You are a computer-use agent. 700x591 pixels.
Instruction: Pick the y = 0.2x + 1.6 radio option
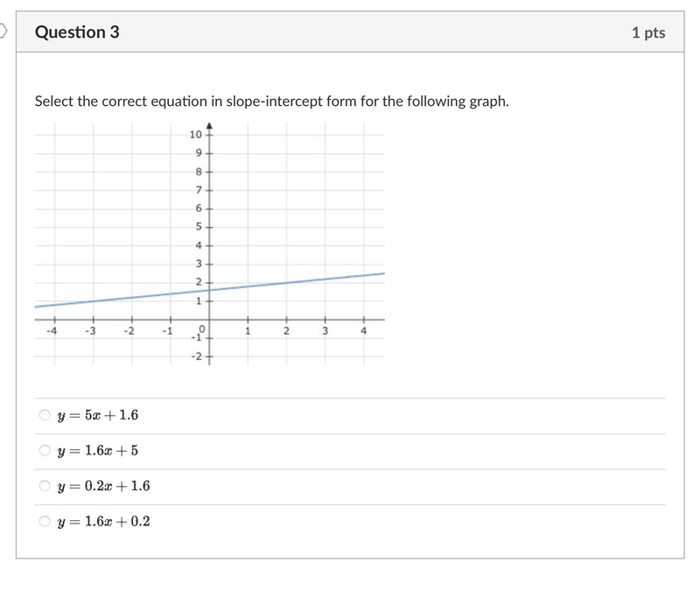coord(45,486)
